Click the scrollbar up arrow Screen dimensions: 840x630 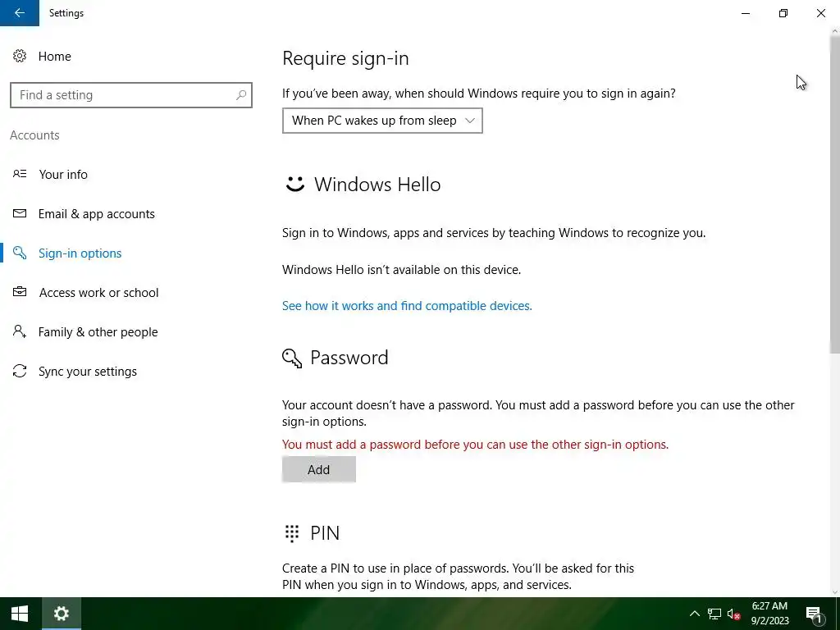click(x=834, y=31)
